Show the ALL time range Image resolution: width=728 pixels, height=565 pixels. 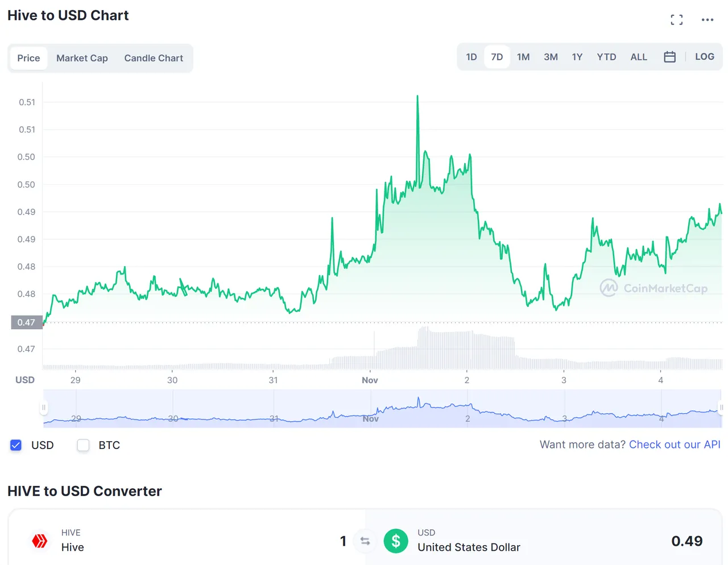[639, 57]
